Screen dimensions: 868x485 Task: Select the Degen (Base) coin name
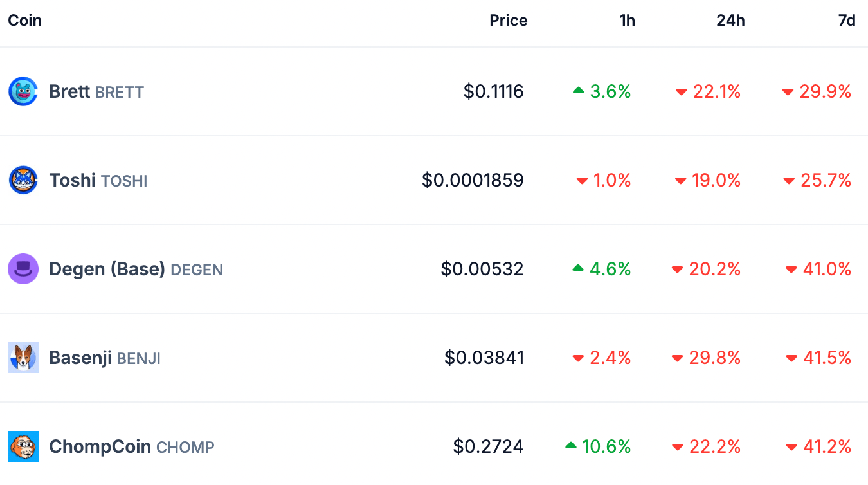coord(107,269)
